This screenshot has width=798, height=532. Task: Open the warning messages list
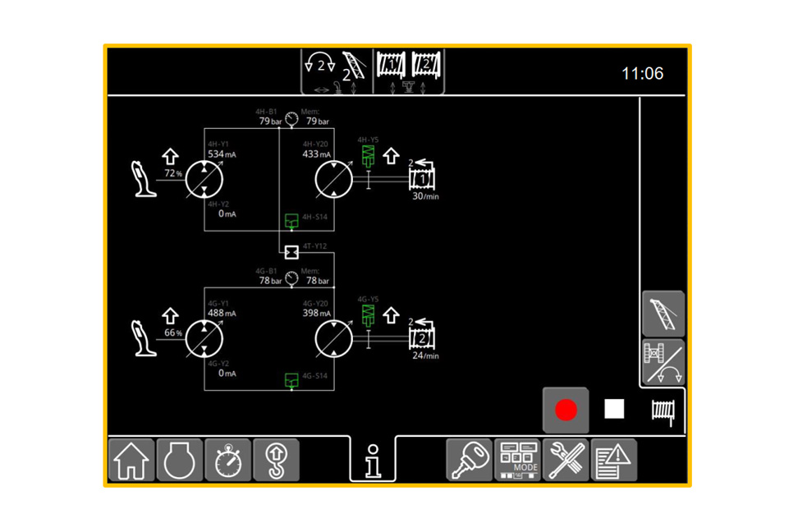click(x=613, y=460)
